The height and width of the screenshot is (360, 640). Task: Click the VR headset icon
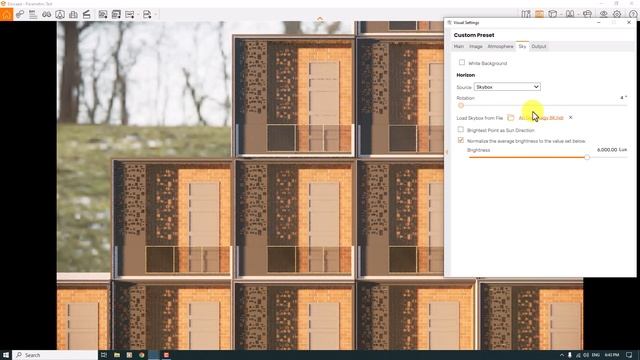click(587, 14)
